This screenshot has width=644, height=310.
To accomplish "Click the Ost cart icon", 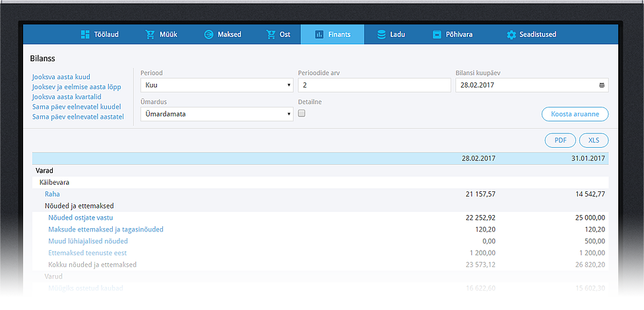I will 271,34.
